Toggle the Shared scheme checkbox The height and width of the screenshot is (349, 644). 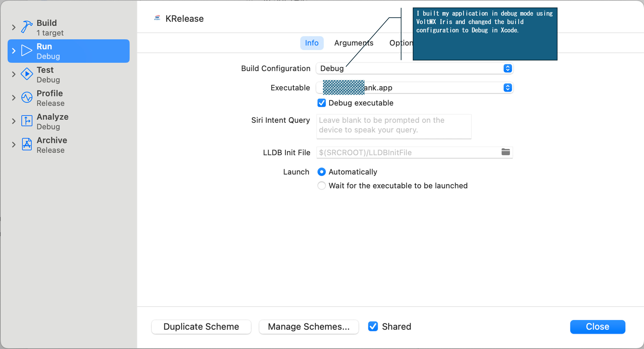click(373, 326)
